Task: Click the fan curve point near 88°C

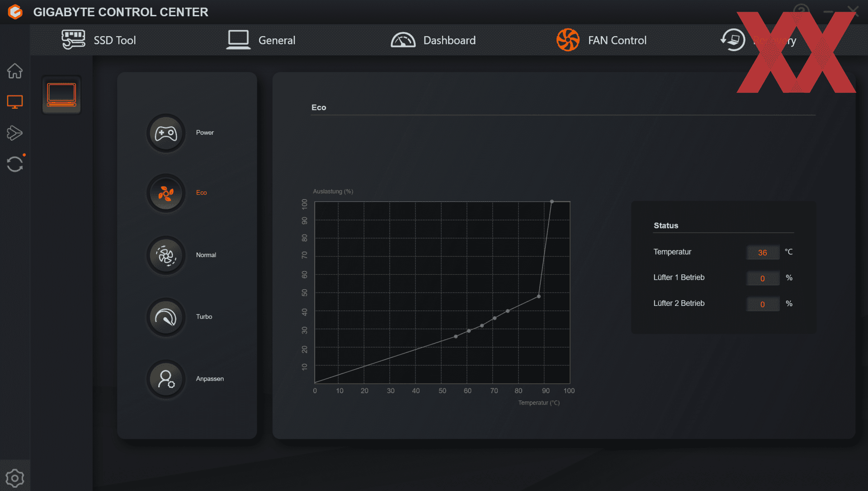Action: 538,296
